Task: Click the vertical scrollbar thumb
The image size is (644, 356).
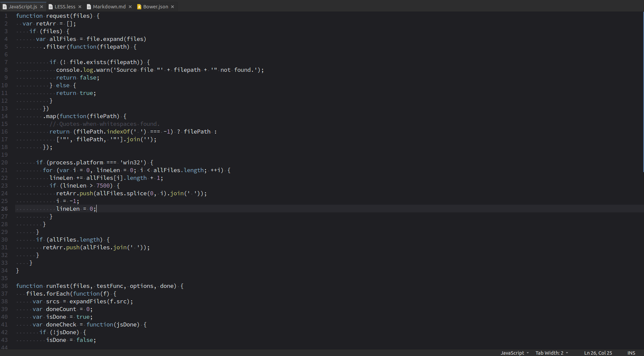Action: click(643, 92)
